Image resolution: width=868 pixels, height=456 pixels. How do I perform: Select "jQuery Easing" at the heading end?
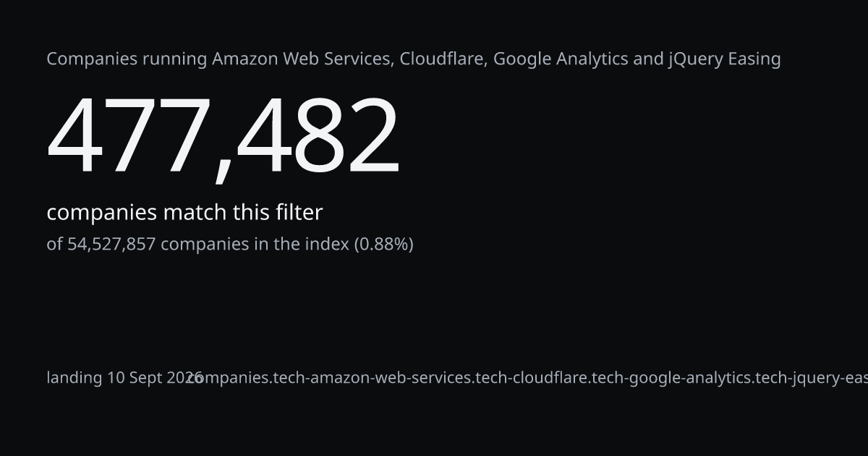725,59
